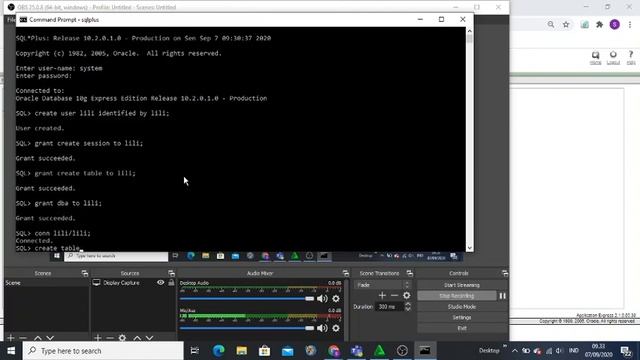Remove the selected source
Viewport: 640px width, 360px height.
110,338
